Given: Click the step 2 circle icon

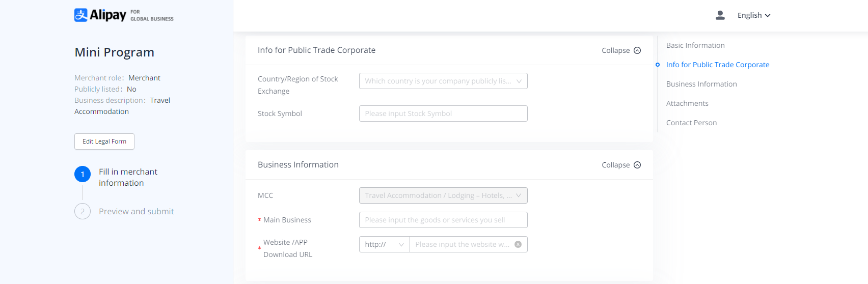Looking at the screenshot, I should 83,211.
